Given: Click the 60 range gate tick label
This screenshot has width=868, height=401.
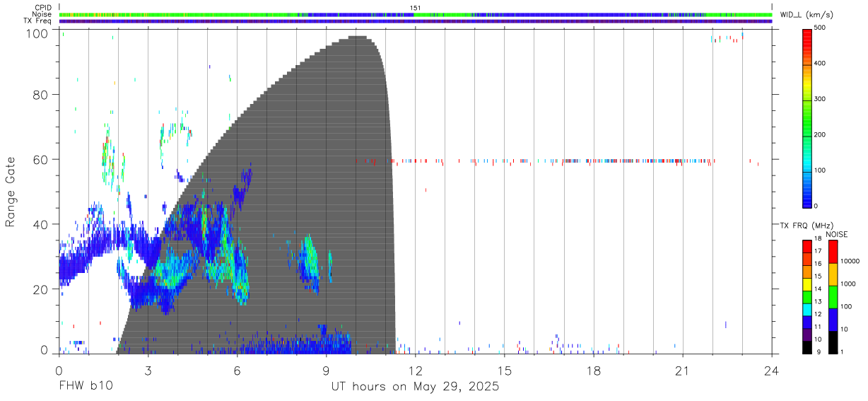Looking at the screenshot, I should coord(40,159).
